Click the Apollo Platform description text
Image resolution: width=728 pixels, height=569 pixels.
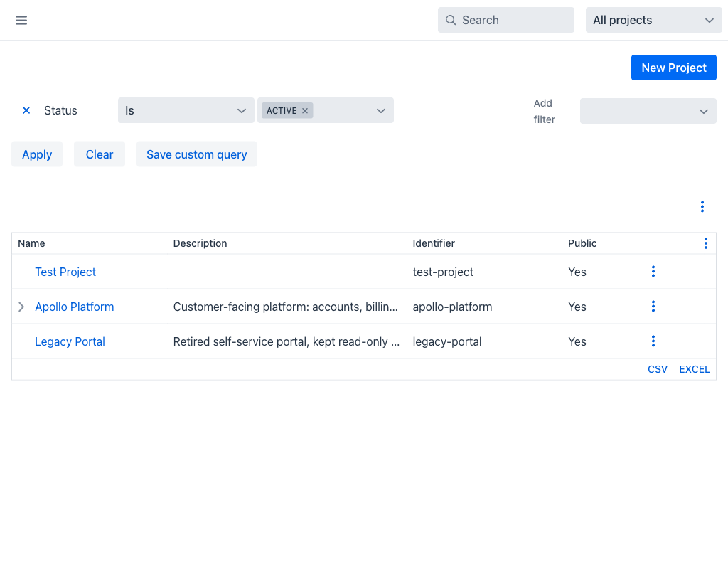point(286,307)
